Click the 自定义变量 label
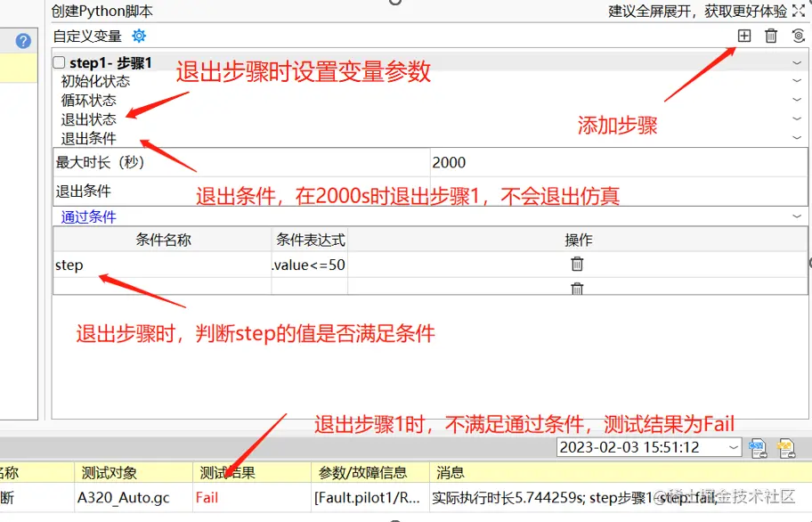This screenshot has height=522, width=812. tap(87, 37)
